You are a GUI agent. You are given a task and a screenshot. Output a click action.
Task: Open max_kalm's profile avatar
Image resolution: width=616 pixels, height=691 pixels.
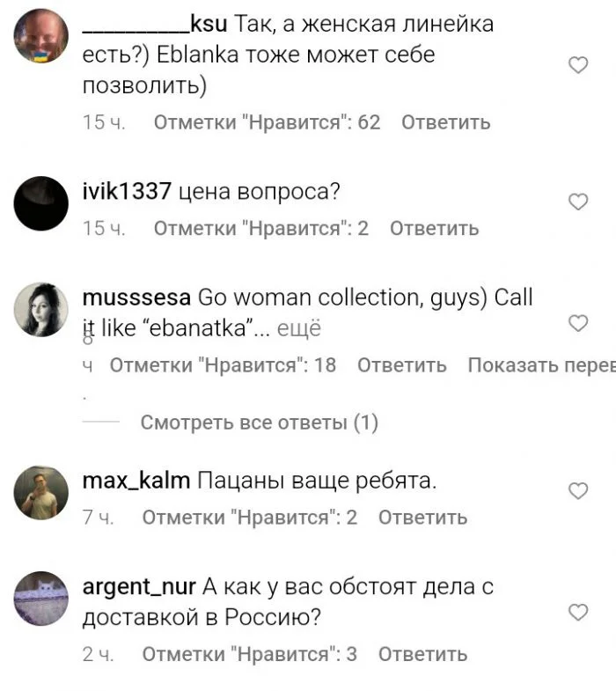[41, 492]
